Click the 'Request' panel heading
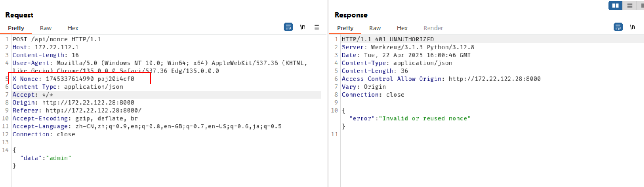 coord(19,15)
